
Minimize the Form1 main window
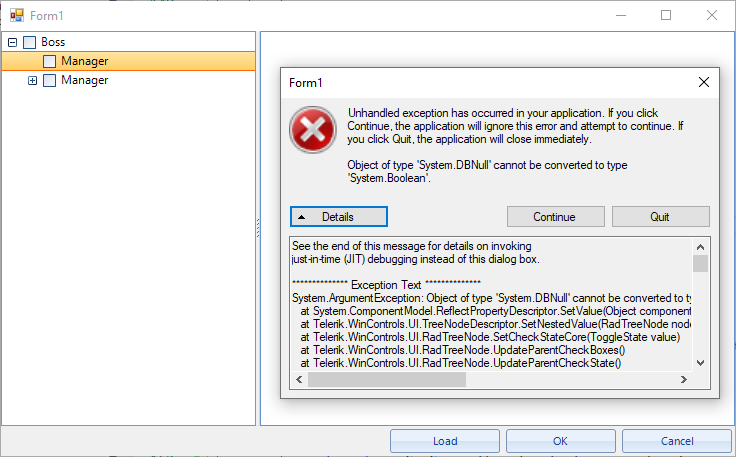pyautogui.click(x=621, y=15)
